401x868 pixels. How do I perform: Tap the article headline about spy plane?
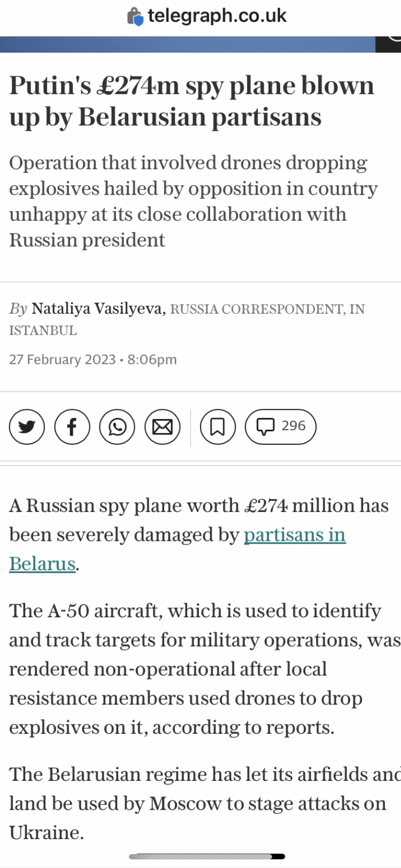(191, 101)
